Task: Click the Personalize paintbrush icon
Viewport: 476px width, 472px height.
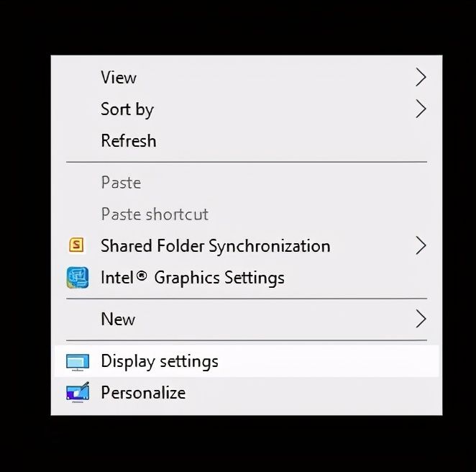Action: 77,392
